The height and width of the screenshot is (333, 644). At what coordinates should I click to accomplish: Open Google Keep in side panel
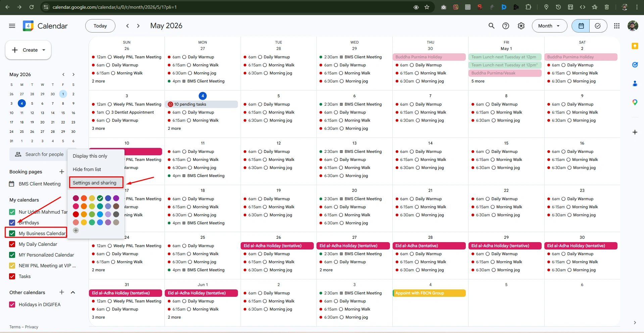click(x=635, y=46)
